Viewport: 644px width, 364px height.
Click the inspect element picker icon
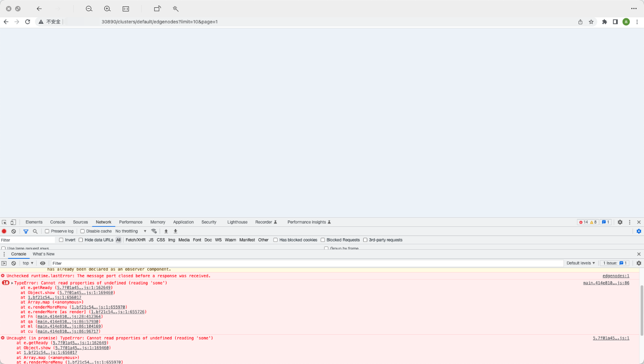pos(4,222)
